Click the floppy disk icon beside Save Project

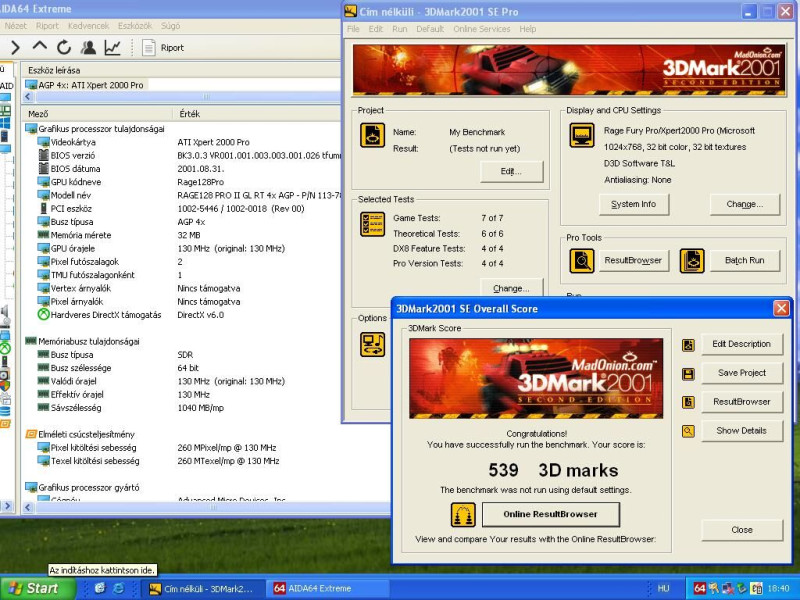coord(688,374)
